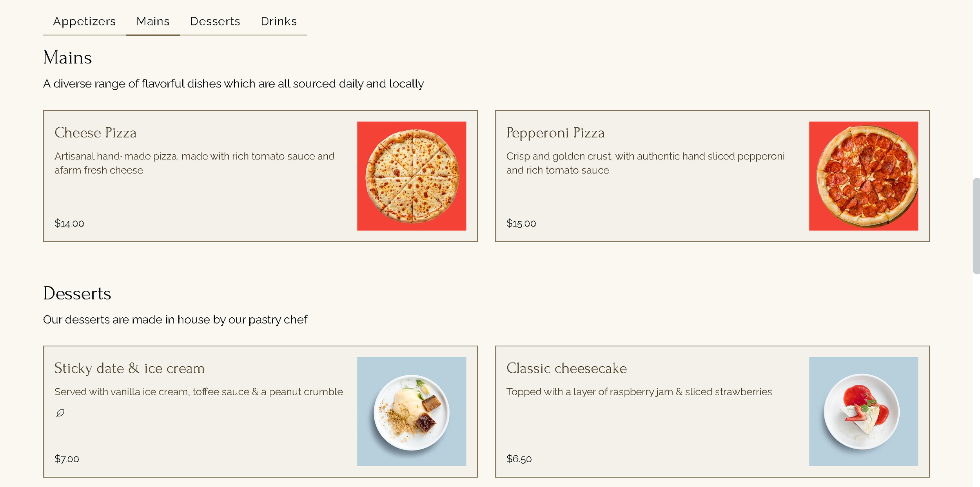Click the $14.00 price
This screenshot has height=487, width=980.
(69, 223)
